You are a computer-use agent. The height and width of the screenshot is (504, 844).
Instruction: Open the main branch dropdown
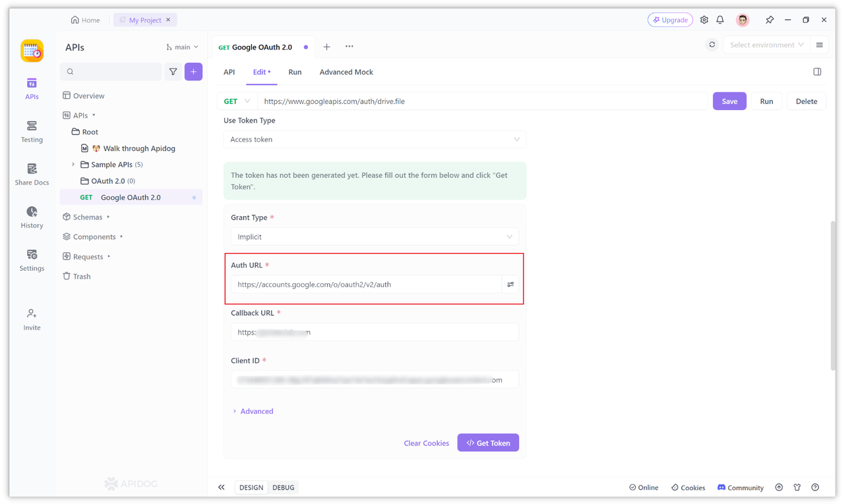[182, 47]
